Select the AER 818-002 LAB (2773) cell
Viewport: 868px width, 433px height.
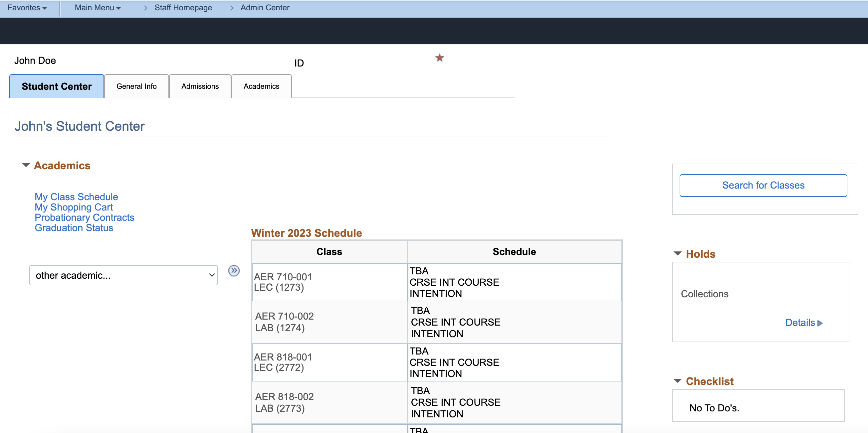pyautogui.click(x=329, y=402)
